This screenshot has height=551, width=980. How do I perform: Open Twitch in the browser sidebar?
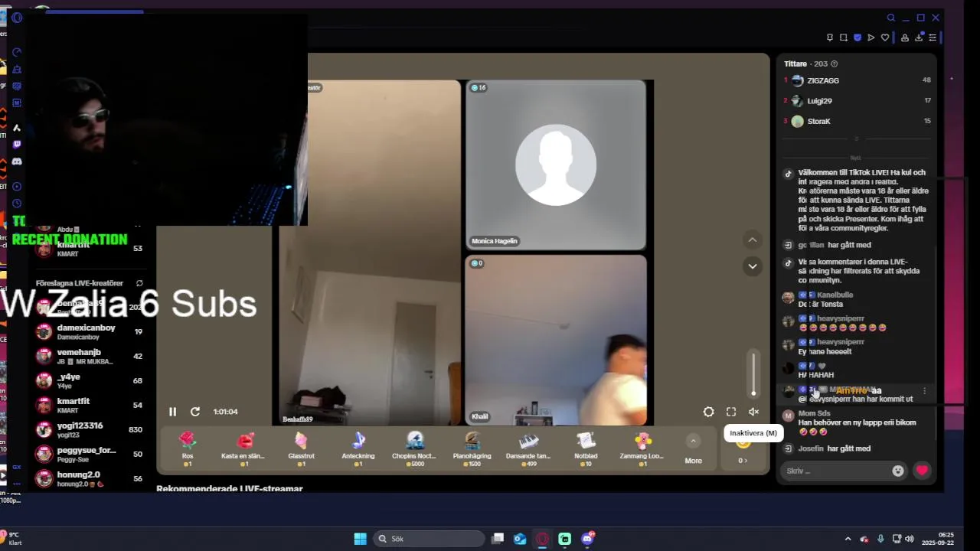pyautogui.click(x=17, y=144)
